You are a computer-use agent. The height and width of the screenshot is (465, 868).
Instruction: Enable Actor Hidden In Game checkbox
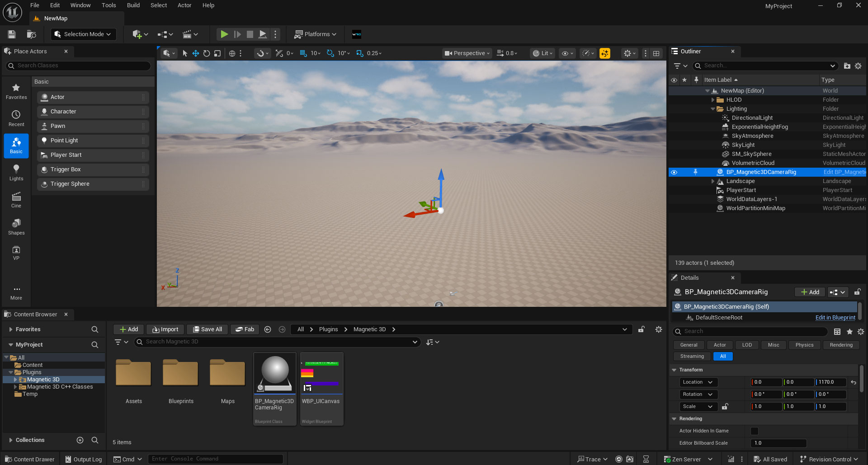(x=755, y=431)
